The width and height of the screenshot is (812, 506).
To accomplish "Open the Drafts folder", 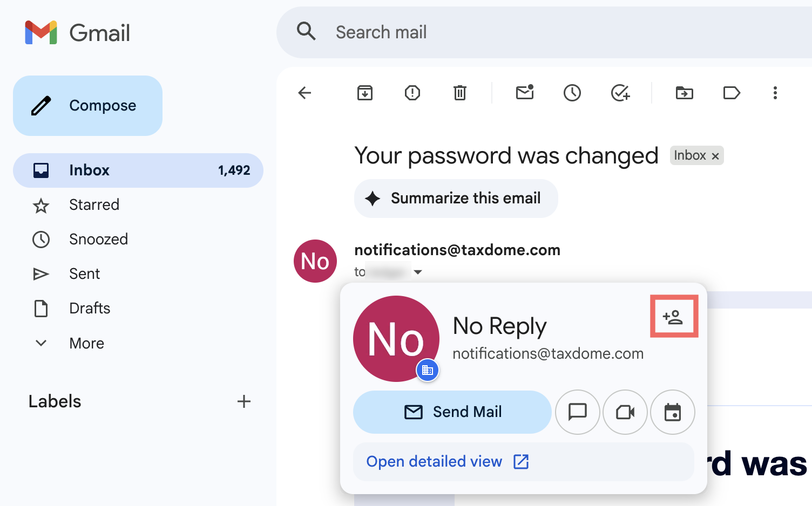I will pyautogui.click(x=90, y=309).
